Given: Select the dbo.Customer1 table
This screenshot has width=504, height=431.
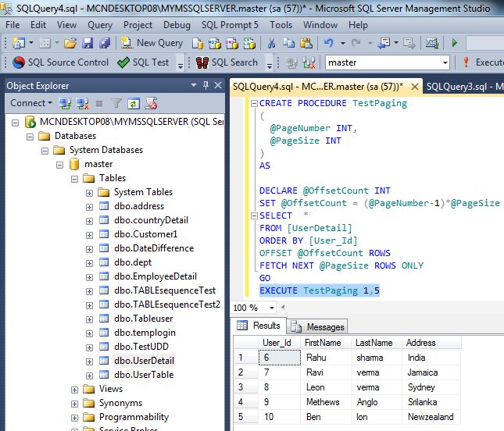Looking at the screenshot, I should pos(145,234).
